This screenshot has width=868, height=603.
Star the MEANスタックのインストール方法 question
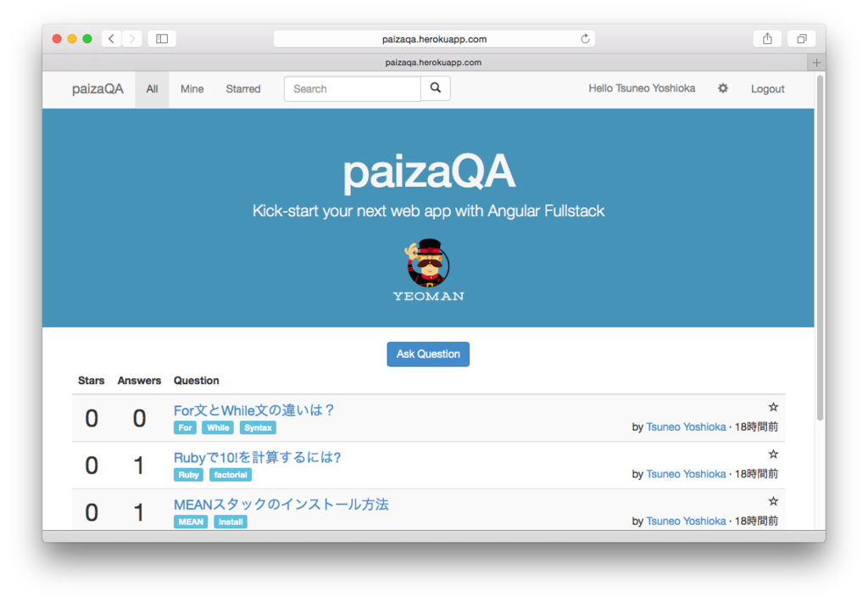(x=773, y=501)
